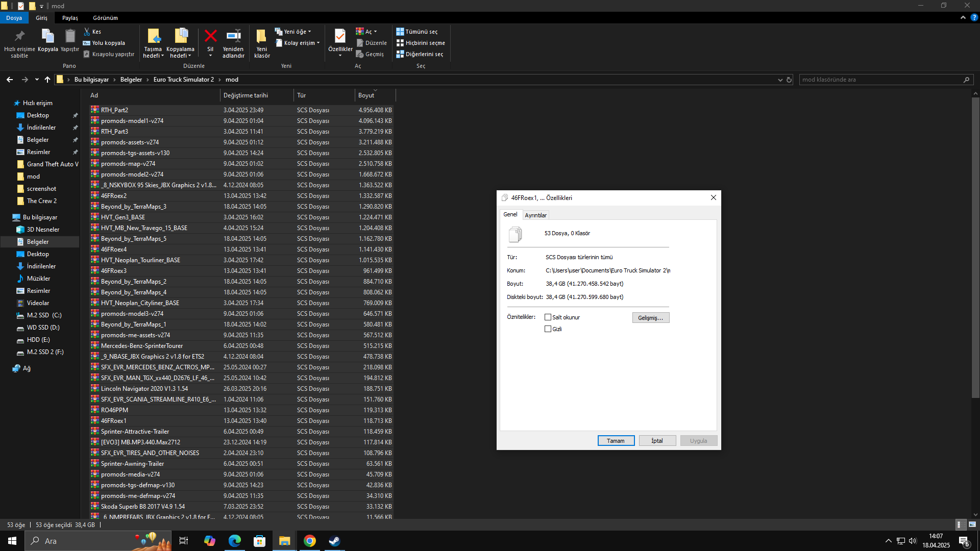Image resolution: width=980 pixels, height=551 pixels.
Task: Click the Kes scissors icon
Action: point(87,32)
